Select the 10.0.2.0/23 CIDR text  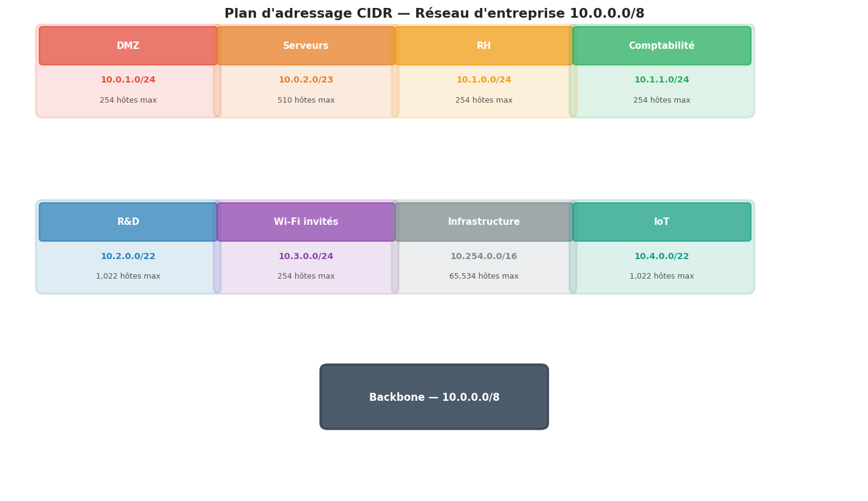click(x=306, y=80)
